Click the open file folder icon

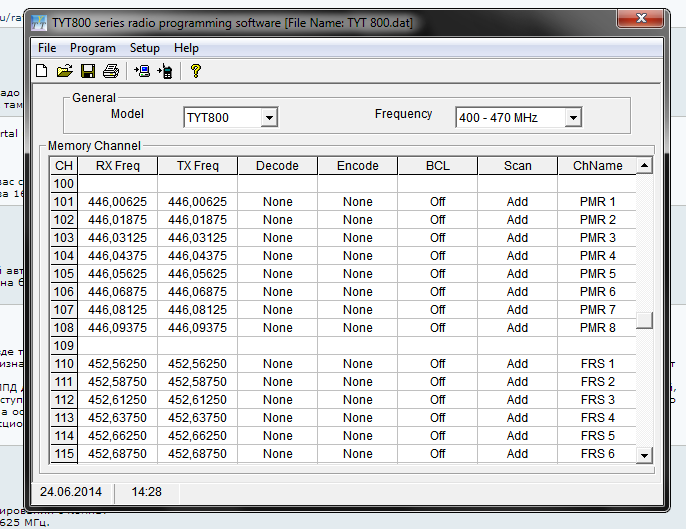click(x=64, y=71)
